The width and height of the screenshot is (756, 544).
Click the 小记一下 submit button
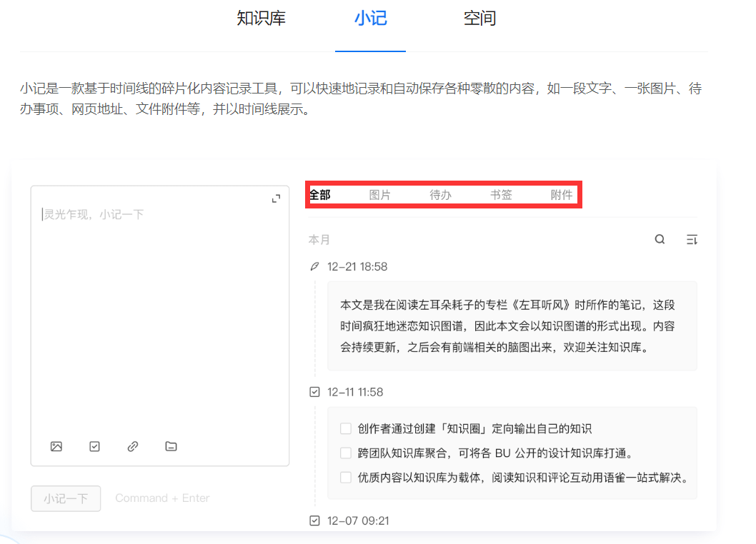(x=65, y=498)
